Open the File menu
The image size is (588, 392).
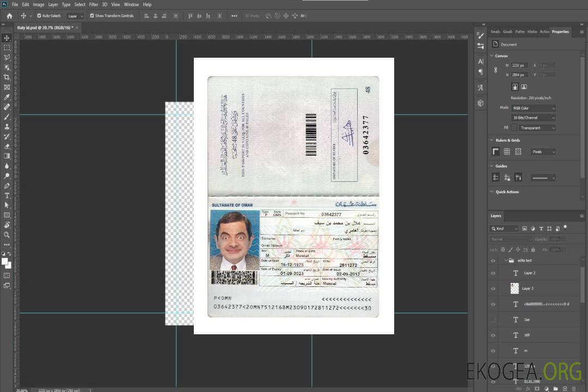pyautogui.click(x=15, y=4)
